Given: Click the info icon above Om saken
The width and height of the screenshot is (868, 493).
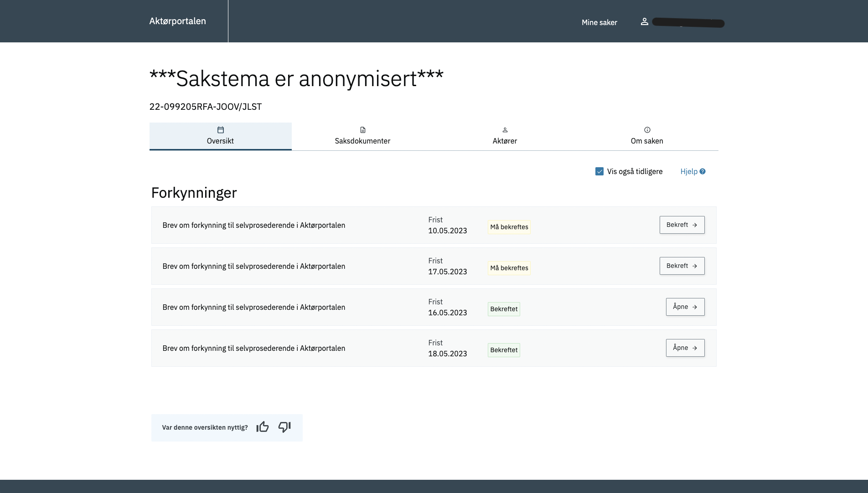Looking at the screenshot, I should (x=647, y=130).
